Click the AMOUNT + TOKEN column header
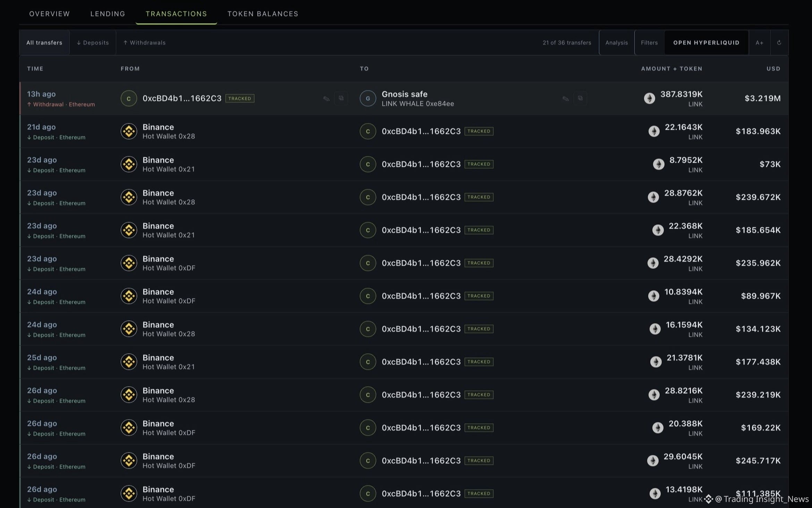 [x=671, y=69]
